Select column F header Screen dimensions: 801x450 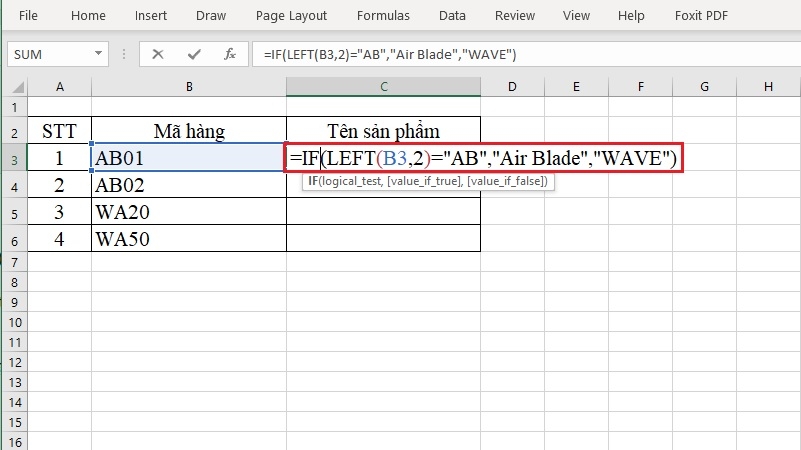641,87
